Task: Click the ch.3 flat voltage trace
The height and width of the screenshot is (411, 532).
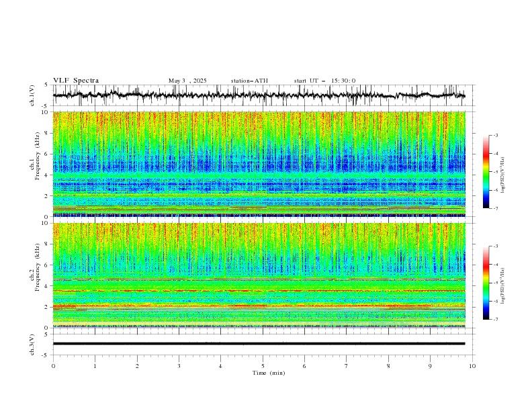Action: (x=259, y=344)
